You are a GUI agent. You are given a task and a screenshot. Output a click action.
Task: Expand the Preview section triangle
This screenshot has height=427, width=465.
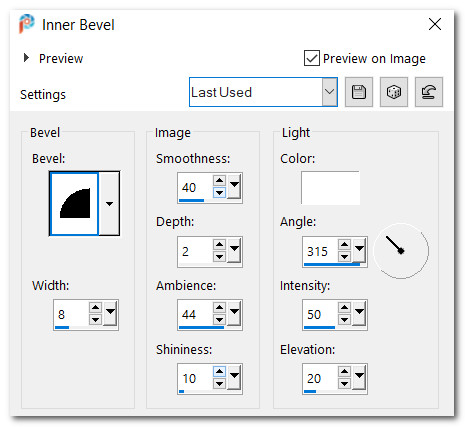26,58
